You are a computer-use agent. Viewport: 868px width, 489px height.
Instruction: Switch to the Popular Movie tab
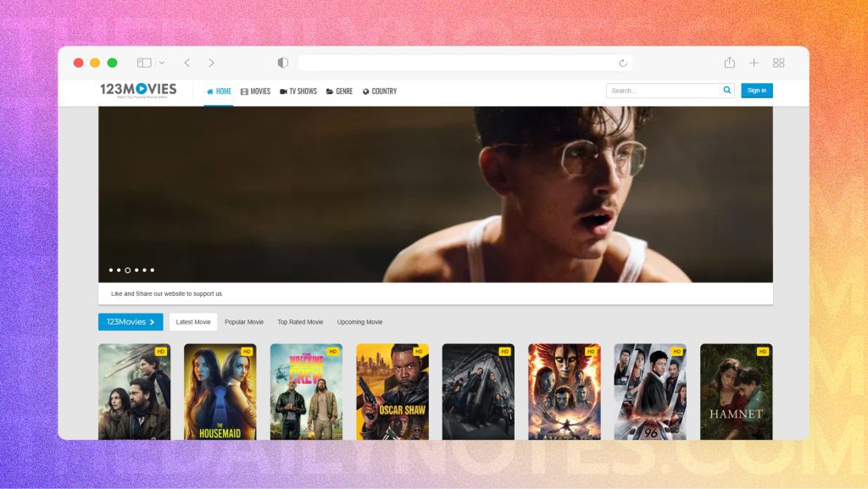pos(244,322)
